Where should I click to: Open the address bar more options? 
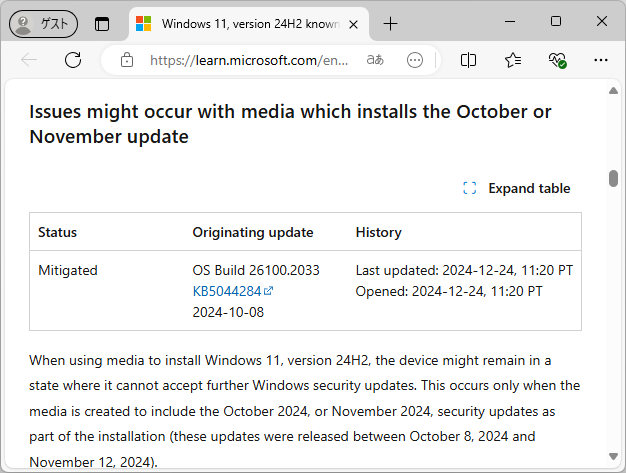point(415,60)
